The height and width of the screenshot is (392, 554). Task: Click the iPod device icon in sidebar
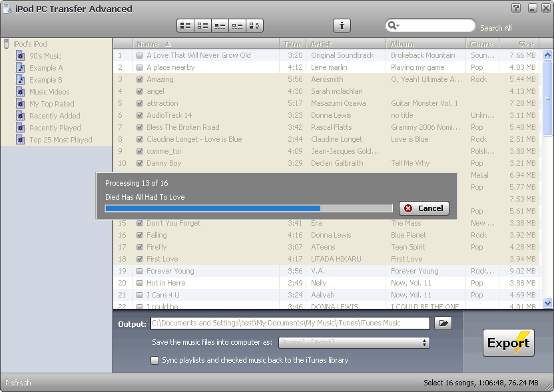point(6,44)
